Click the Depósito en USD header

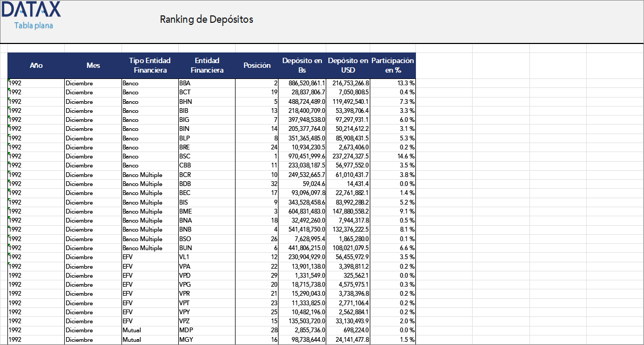pos(346,65)
